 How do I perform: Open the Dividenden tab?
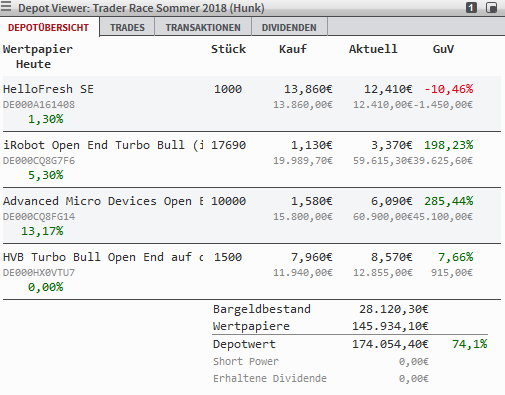click(x=289, y=27)
